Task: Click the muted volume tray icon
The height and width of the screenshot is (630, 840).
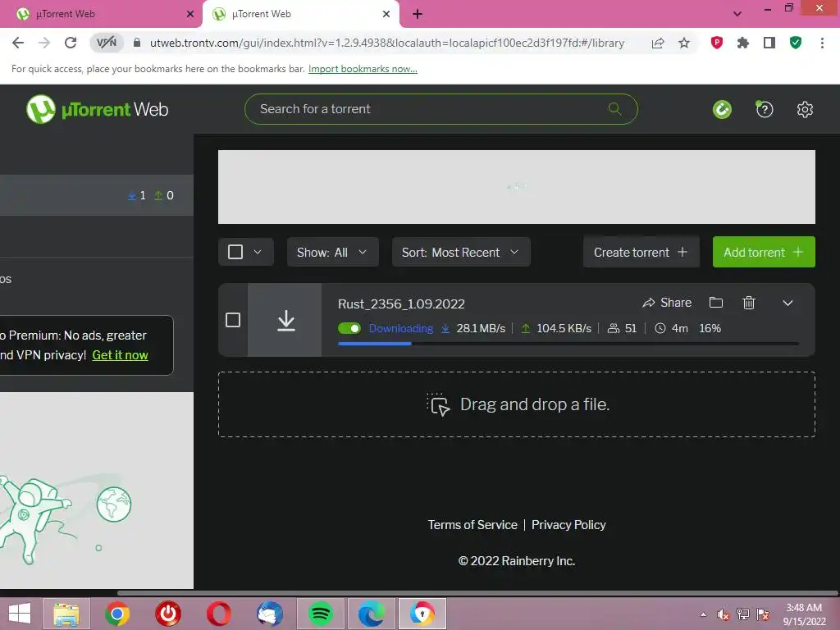Action: click(724, 614)
